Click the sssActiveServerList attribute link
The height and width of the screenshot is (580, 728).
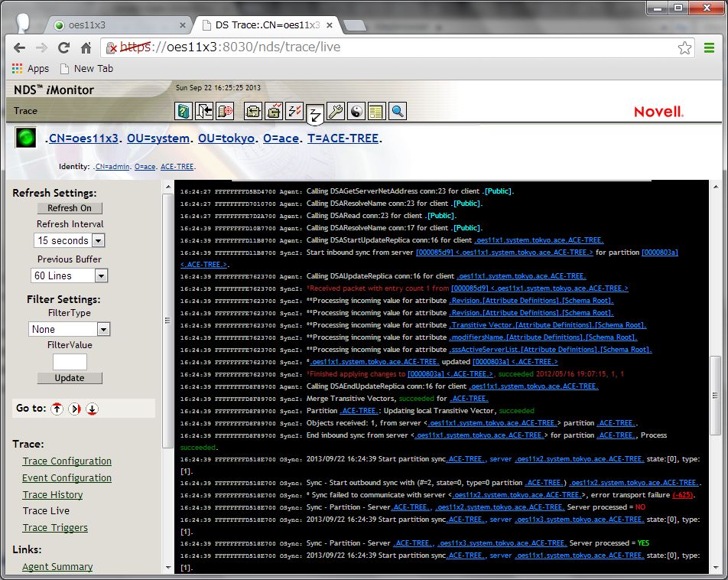(551, 350)
